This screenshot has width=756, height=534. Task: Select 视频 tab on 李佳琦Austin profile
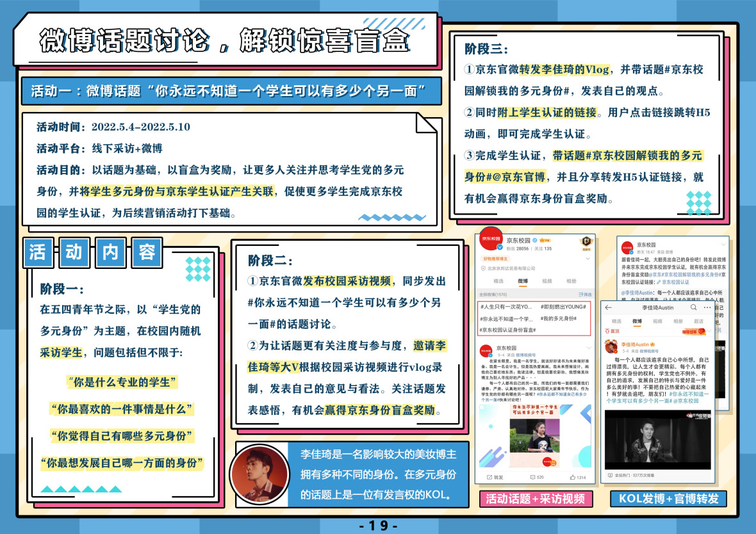pyautogui.click(x=657, y=321)
